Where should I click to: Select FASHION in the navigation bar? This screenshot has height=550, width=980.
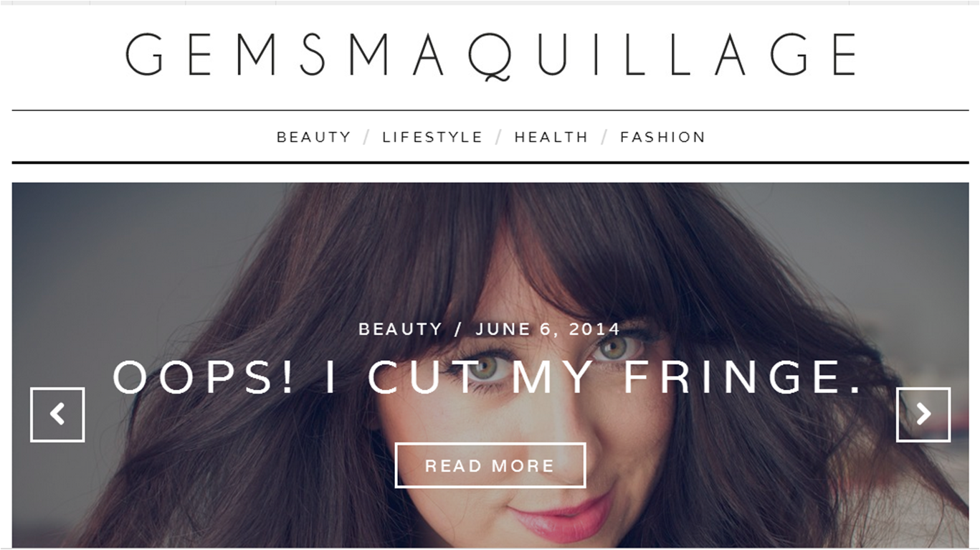(x=663, y=137)
